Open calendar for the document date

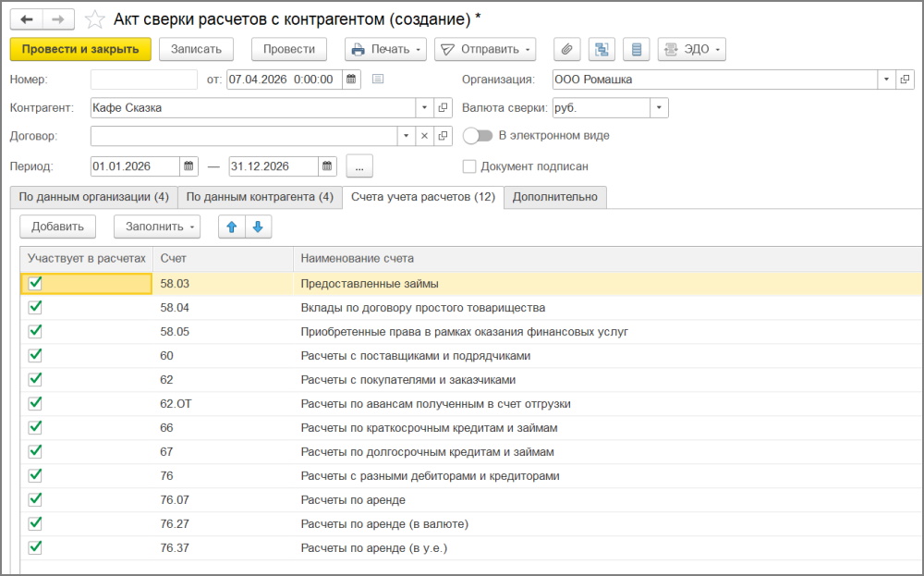click(352, 80)
